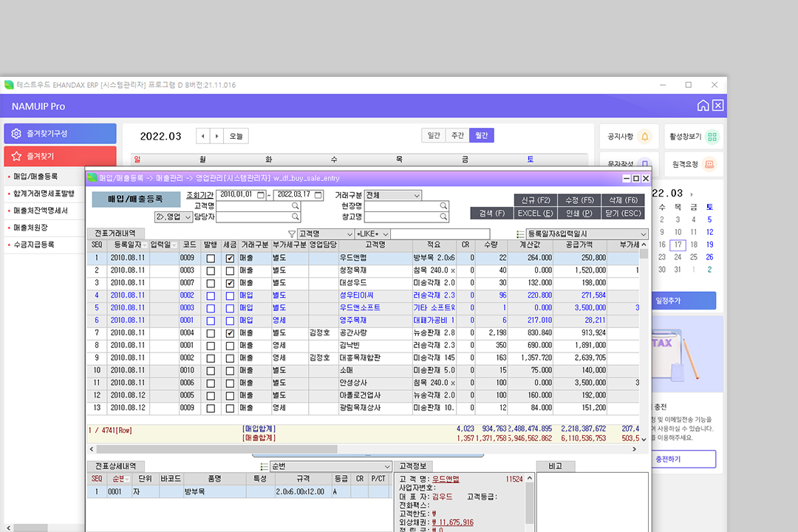Viewport: 798px width, 532px height.
Task: Open the filter field dropdown showing 고객명
Action: pos(325,233)
